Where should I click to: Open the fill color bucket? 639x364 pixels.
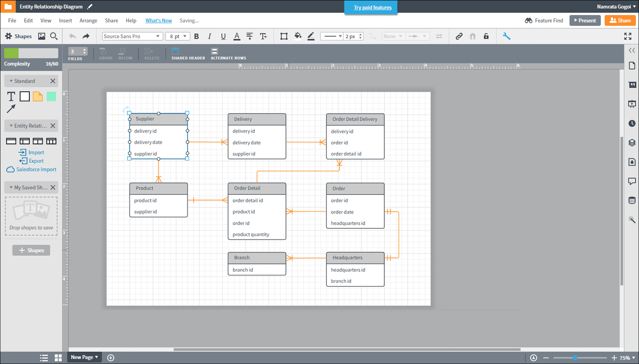click(297, 36)
